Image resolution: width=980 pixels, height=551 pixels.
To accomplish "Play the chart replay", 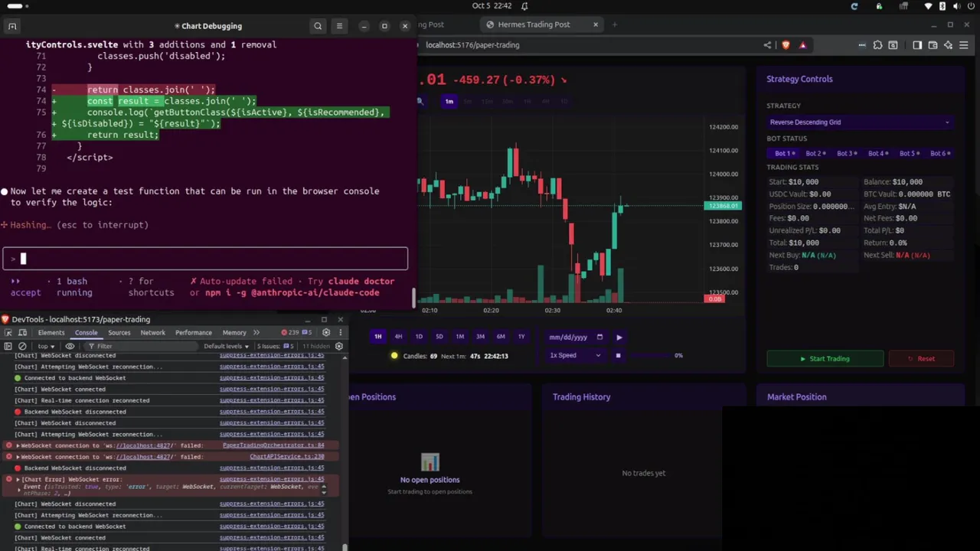I will pos(619,337).
